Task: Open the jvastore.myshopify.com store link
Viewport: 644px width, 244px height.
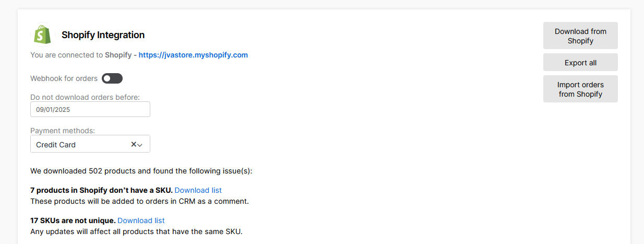Action: tap(193, 55)
